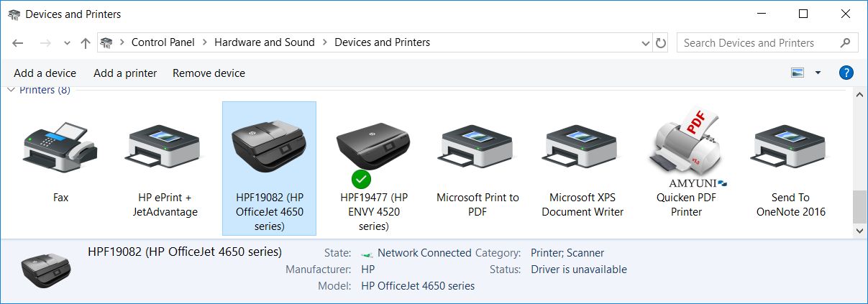Viewport: 868px width, 304px height.
Task: Open the view options dropdown arrow
Action: click(x=818, y=73)
